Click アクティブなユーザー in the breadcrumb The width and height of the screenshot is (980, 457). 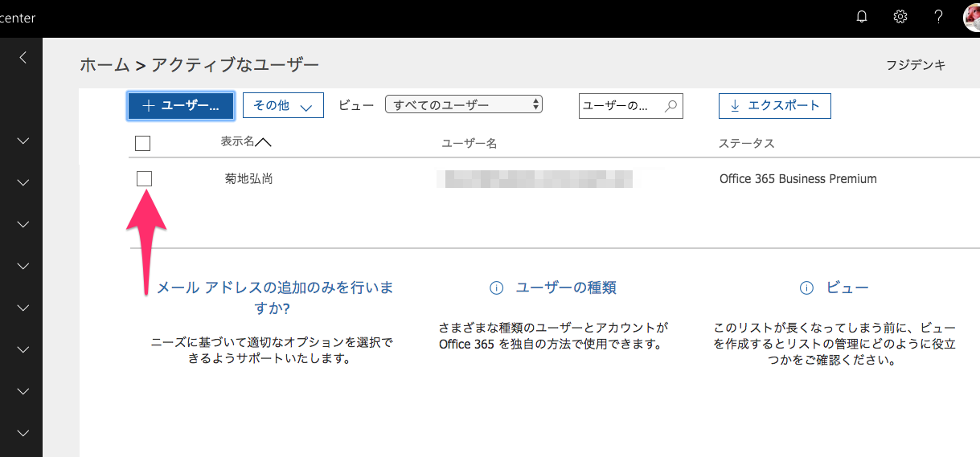pos(236,66)
